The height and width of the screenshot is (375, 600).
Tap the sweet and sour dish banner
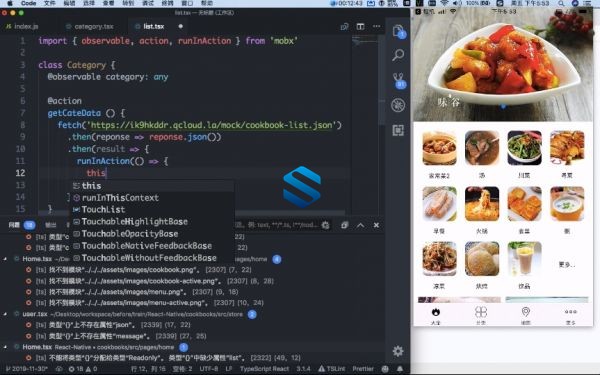(503, 65)
